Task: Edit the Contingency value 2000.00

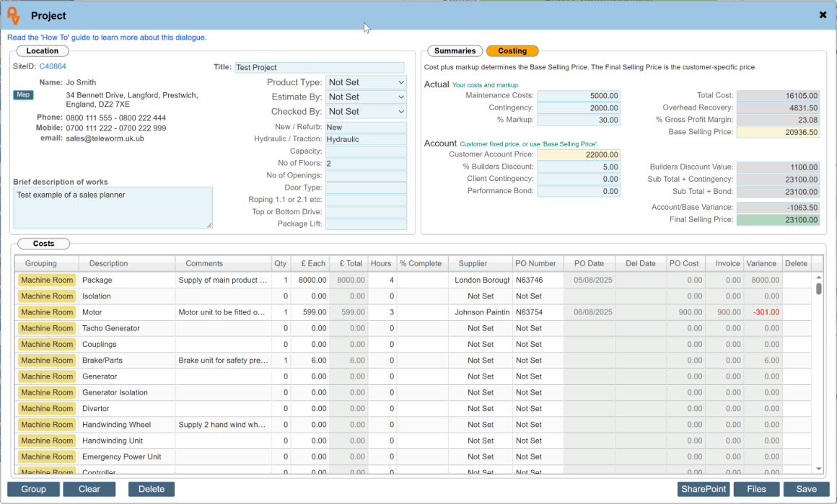Action: 579,107
